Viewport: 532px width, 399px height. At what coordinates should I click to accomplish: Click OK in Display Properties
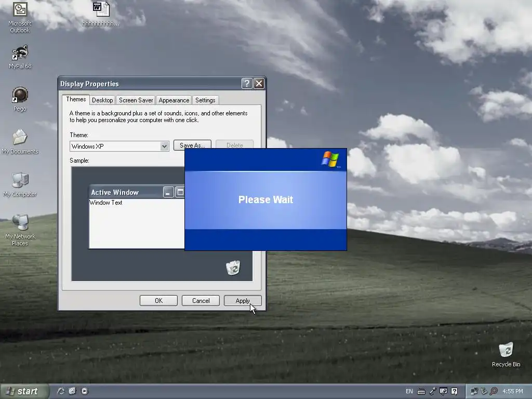pyautogui.click(x=158, y=301)
